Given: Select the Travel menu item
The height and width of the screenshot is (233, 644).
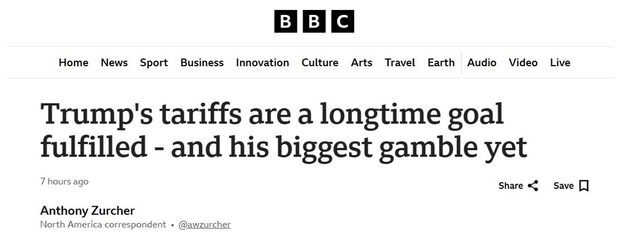Looking at the screenshot, I should (x=400, y=63).
